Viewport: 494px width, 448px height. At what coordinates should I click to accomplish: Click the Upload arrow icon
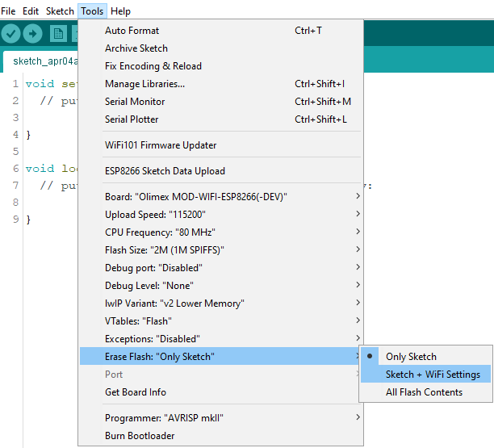coord(32,33)
